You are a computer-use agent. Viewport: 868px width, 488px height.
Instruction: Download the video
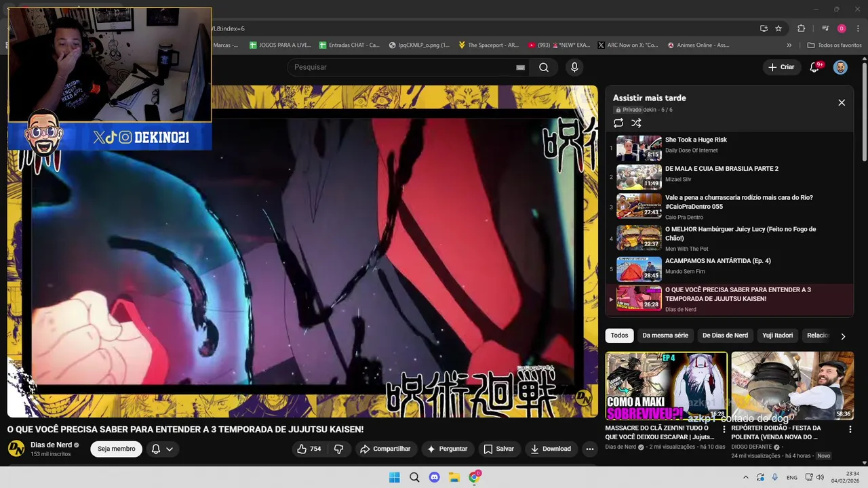(x=551, y=449)
